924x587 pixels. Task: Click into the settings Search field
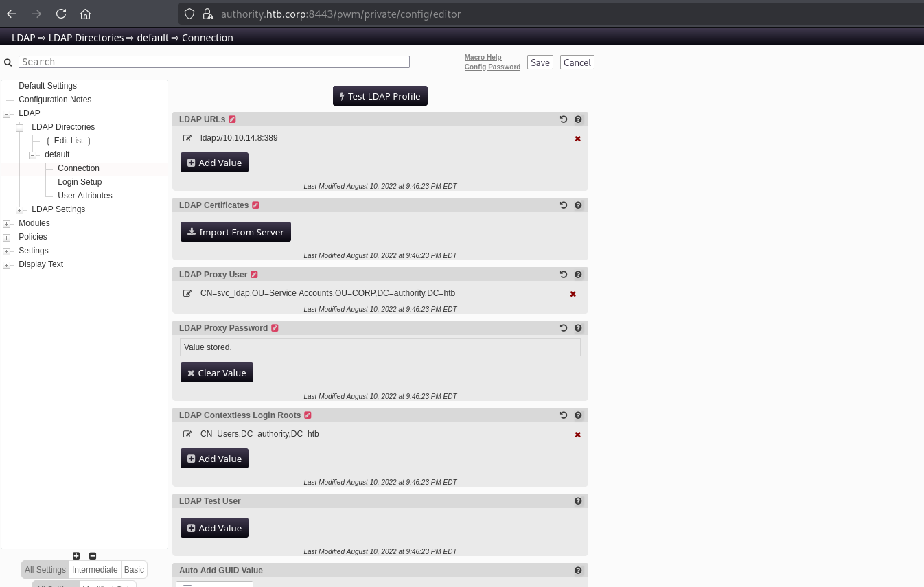213,62
